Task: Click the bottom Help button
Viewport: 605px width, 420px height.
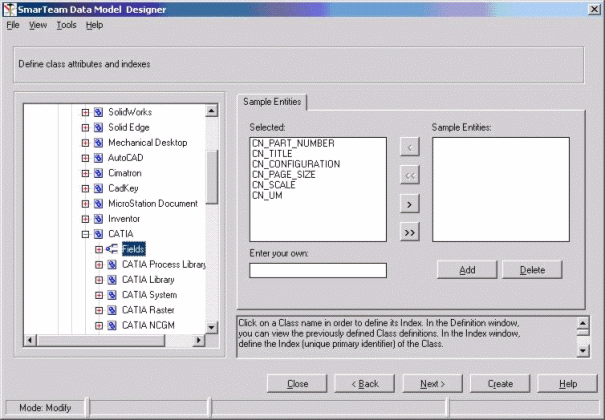Action: coord(568,384)
